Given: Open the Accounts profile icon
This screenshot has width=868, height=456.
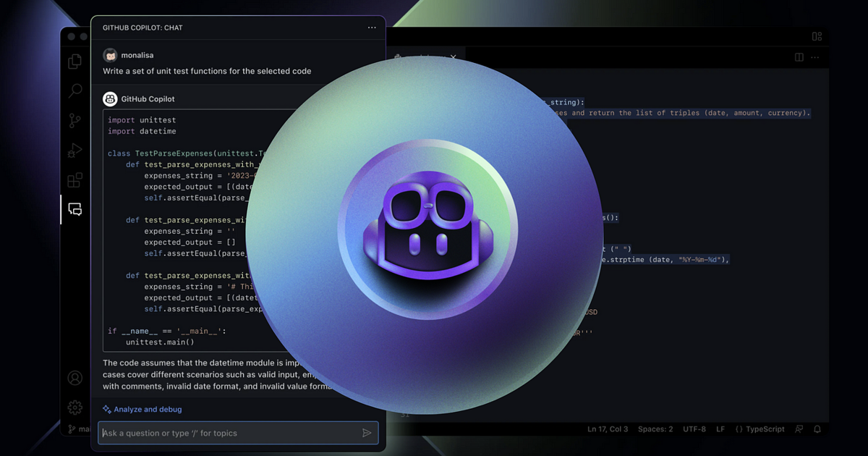Looking at the screenshot, I should [x=75, y=378].
